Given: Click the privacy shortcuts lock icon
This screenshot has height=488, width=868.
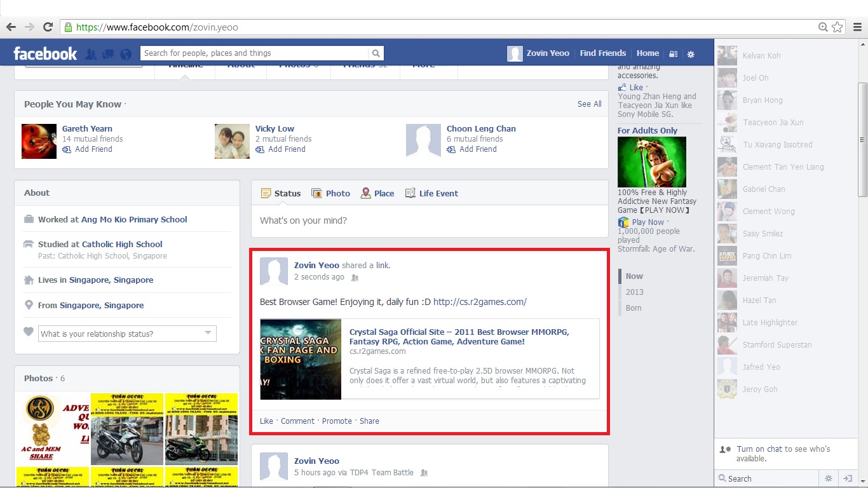Looking at the screenshot, I should pyautogui.click(x=674, y=54).
